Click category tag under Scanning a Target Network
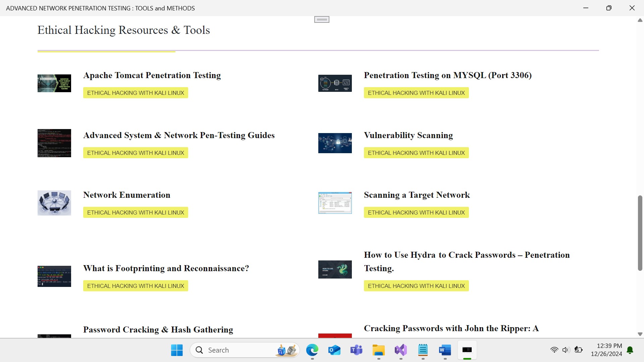Image resolution: width=644 pixels, height=362 pixels. [416, 213]
